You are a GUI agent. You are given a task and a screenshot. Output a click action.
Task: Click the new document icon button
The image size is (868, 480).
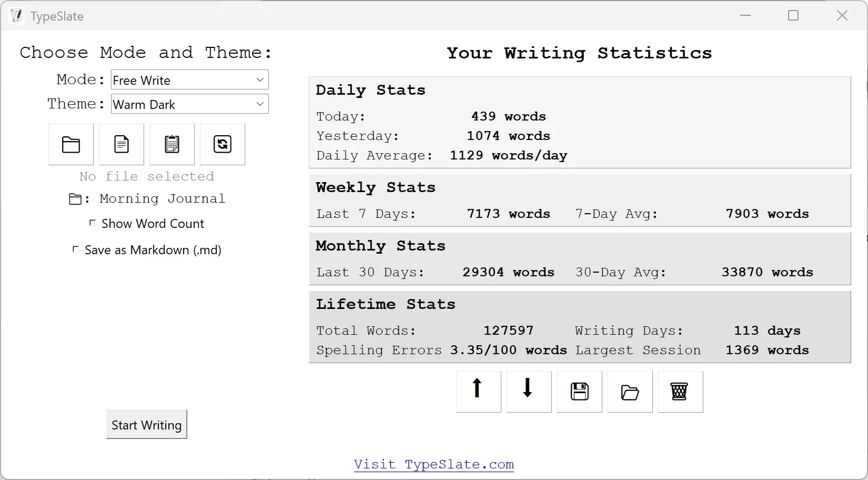[x=122, y=144]
